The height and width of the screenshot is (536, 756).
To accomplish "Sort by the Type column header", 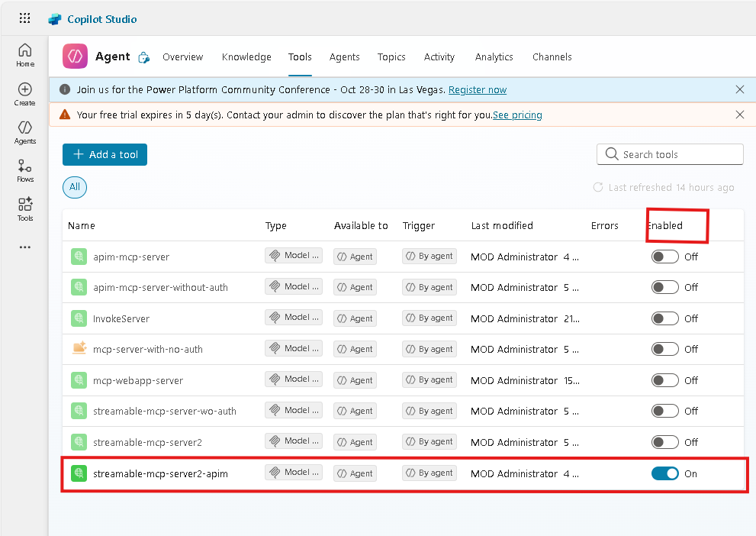I will (x=276, y=225).
